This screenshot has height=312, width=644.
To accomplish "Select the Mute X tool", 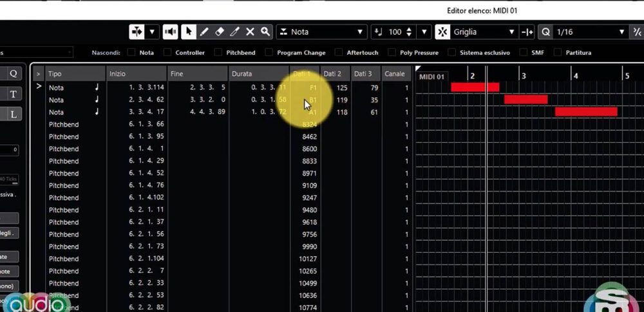I will [x=250, y=32].
